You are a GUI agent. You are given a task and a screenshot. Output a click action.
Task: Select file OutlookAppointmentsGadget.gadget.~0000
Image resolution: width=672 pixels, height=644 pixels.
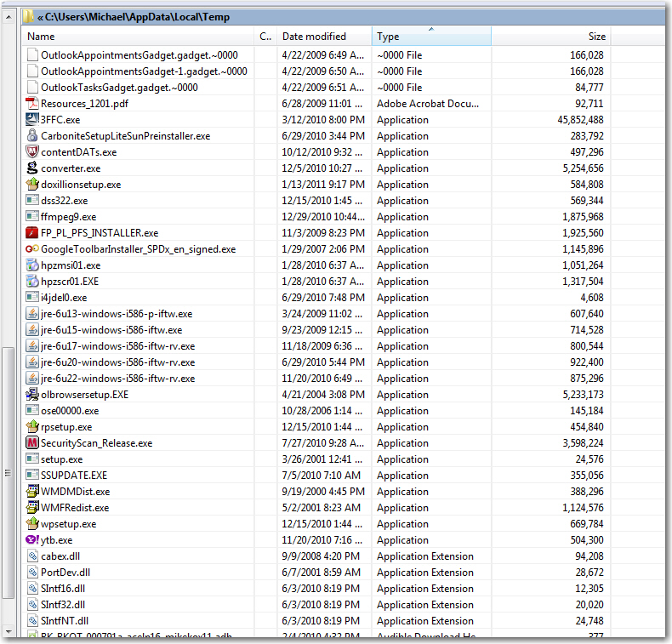click(x=140, y=55)
